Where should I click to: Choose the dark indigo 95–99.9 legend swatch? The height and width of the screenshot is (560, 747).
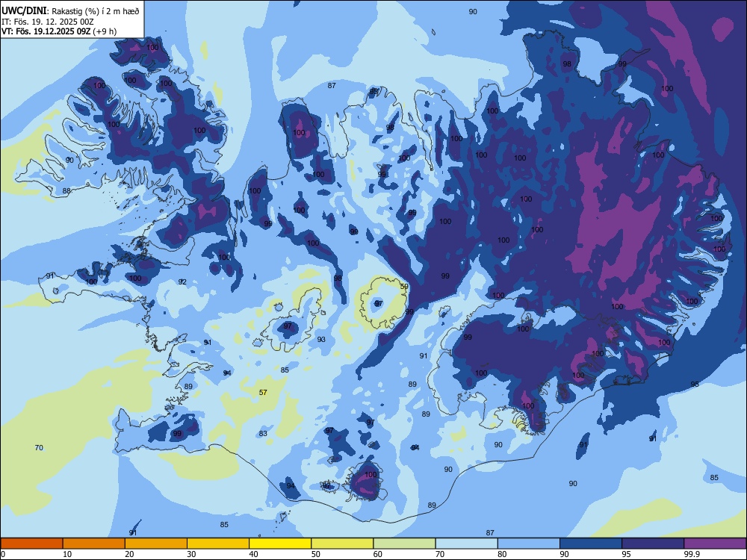point(653,544)
